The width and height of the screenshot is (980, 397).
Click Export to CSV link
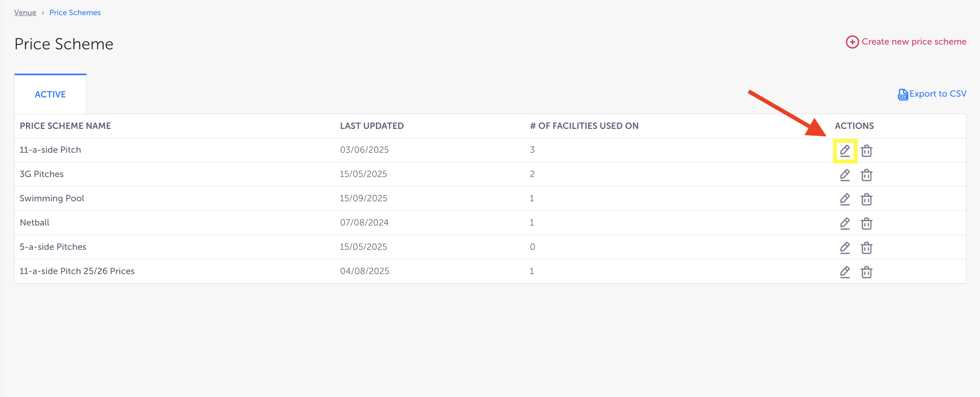pyautogui.click(x=937, y=94)
